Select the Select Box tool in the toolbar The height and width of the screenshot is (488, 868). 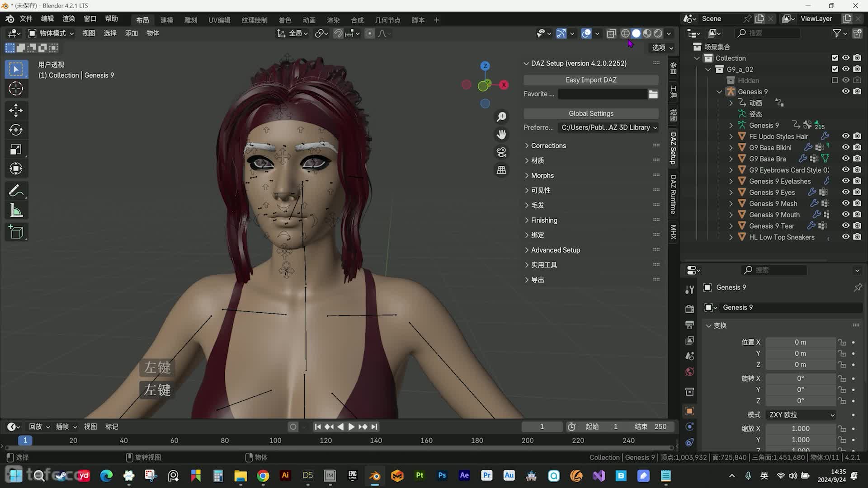(x=16, y=69)
